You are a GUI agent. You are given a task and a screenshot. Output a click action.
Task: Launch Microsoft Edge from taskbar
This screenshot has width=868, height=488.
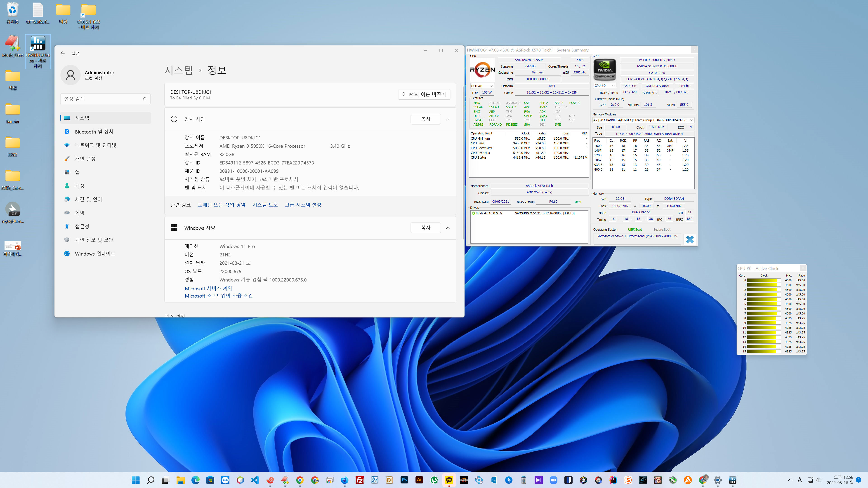coord(196,480)
